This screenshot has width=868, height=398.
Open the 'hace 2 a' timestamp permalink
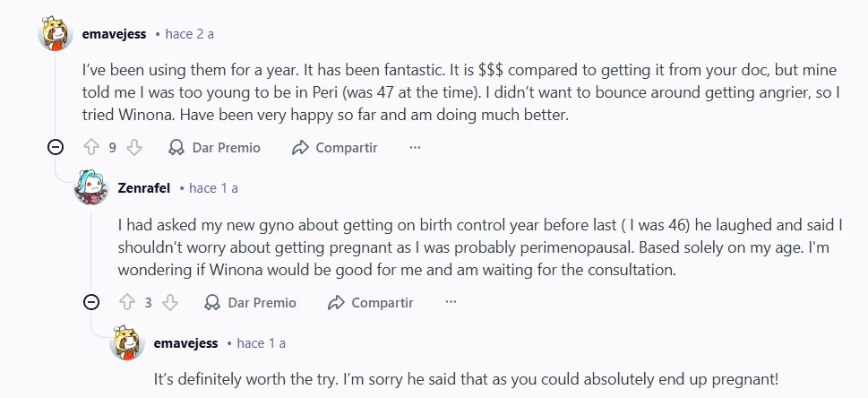190,34
